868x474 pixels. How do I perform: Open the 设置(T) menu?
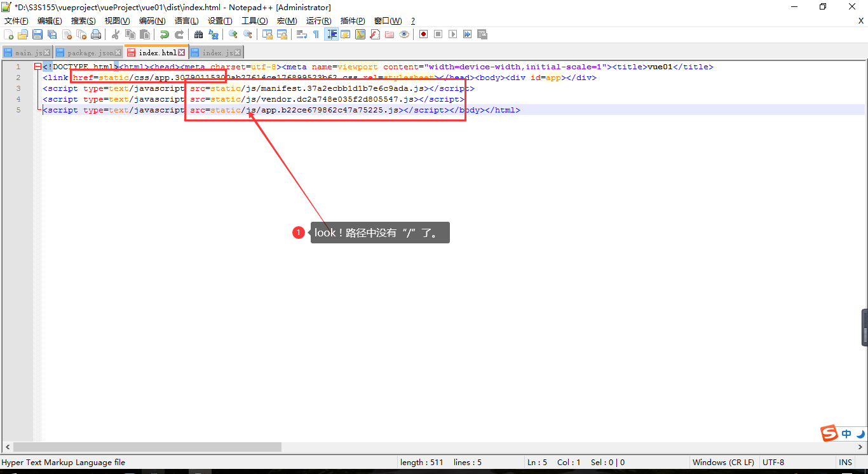[220, 21]
